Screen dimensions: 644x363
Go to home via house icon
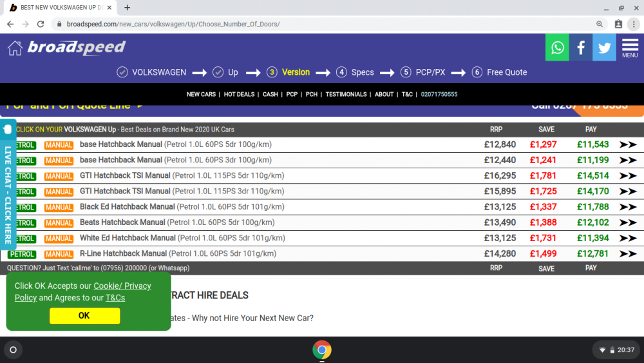15,48
